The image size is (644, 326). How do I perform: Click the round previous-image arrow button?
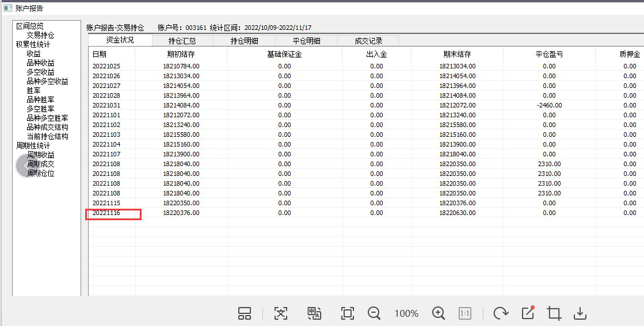(27, 166)
